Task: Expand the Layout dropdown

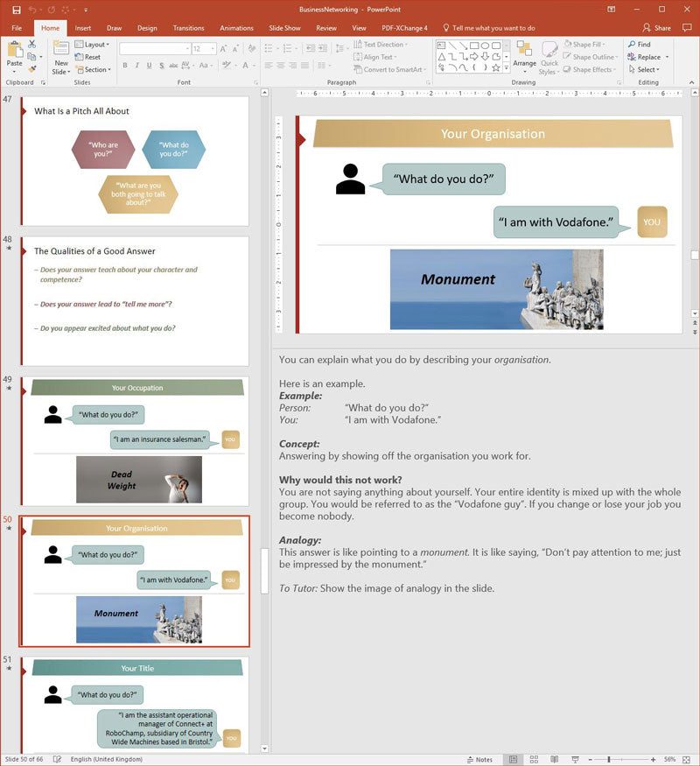Action: tap(92, 45)
